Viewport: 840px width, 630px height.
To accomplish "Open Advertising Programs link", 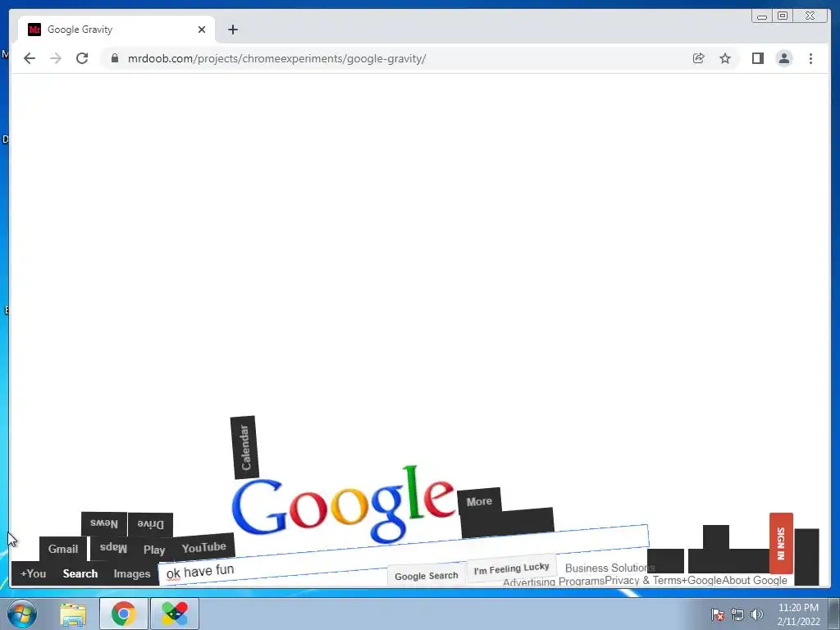I will [x=554, y=582].
